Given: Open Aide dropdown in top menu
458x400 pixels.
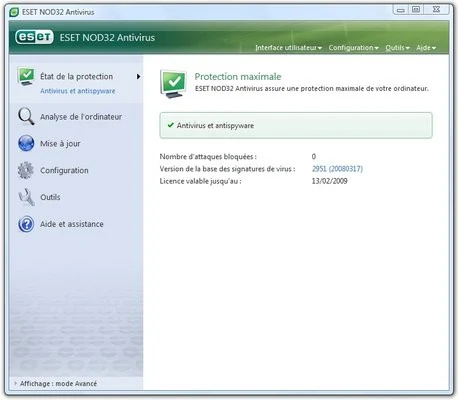Looking at the screenshot, I should (426, 48).
